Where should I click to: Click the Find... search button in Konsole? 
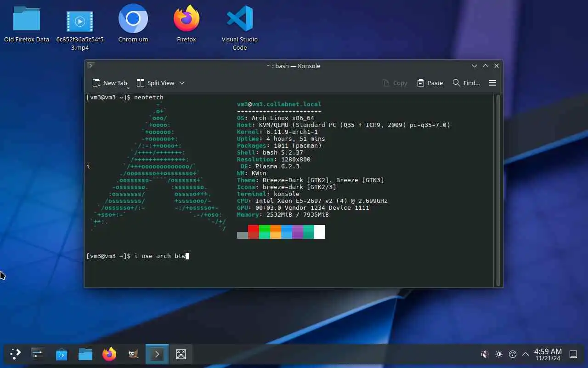coord(466,83)
